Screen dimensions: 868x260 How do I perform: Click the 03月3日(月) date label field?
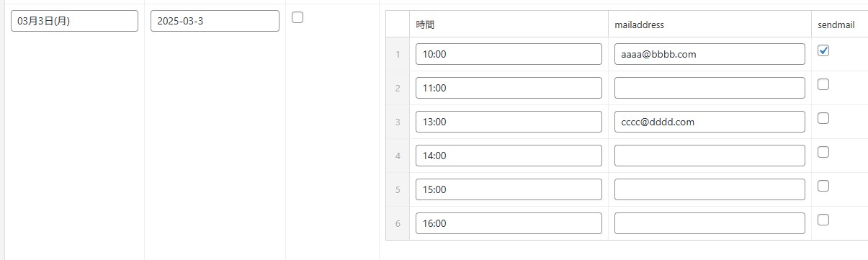pos(74,21)
